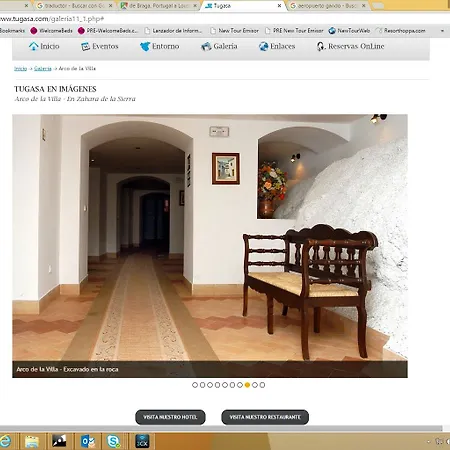The height and width of the screenshot is (450, 450).
Task: Close the Tugasa browser tab
Action: (x=279, y=6)
